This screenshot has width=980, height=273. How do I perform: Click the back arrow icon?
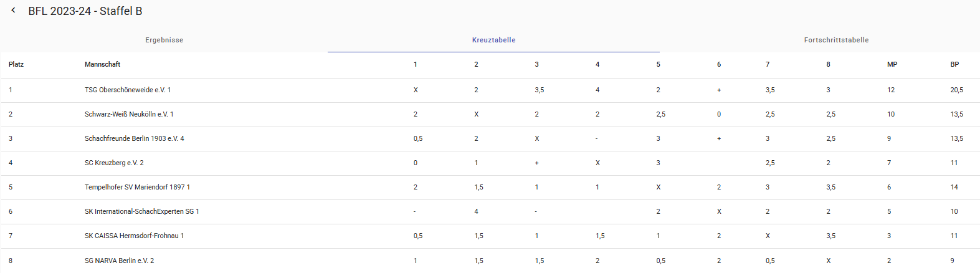pyautogui.click(x=13, y=11)
